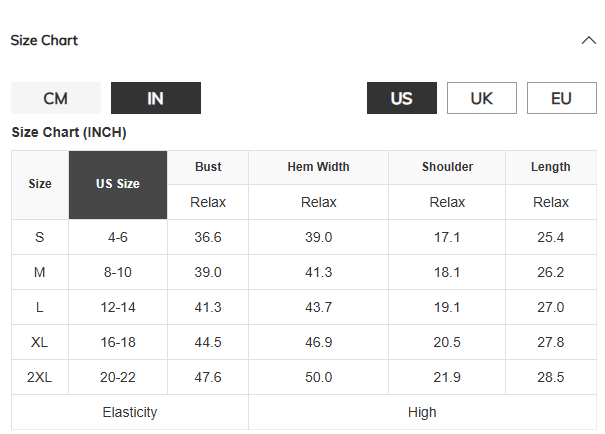Image resolution: width=605 pixels, height=434 pixels.
Task: Select the S size row label
Action: 40,237
